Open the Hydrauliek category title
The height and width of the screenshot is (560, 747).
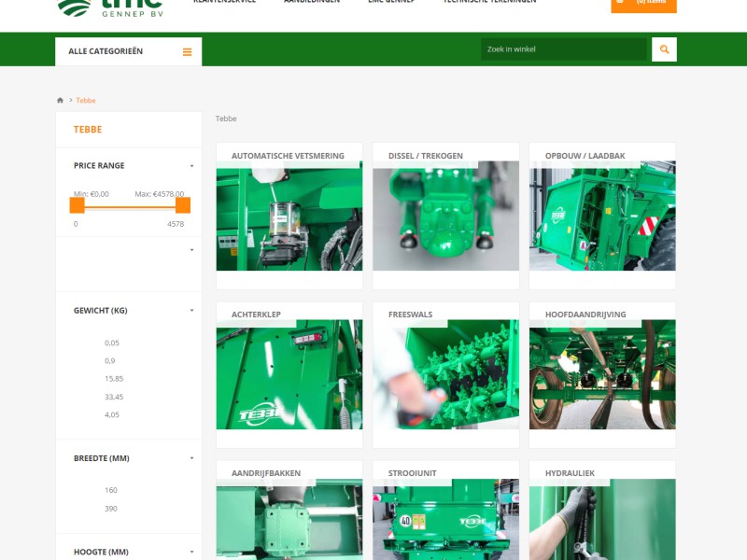[x=570, y=473]
